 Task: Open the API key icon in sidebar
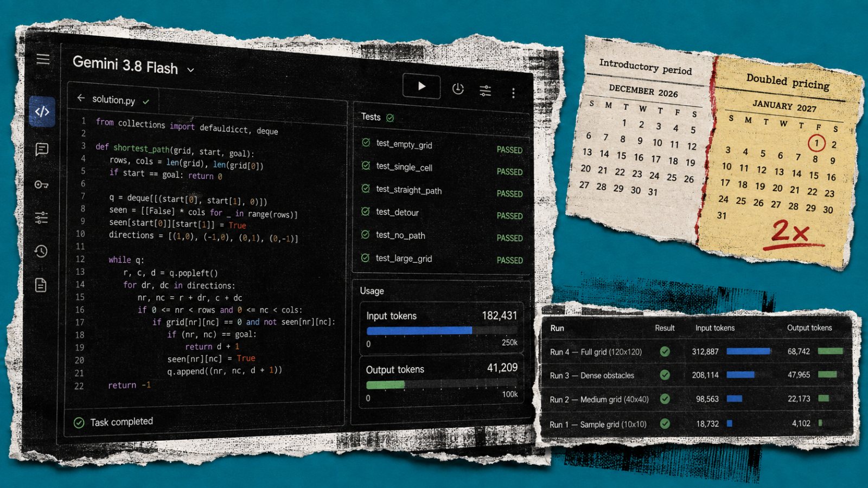(42, 184)
